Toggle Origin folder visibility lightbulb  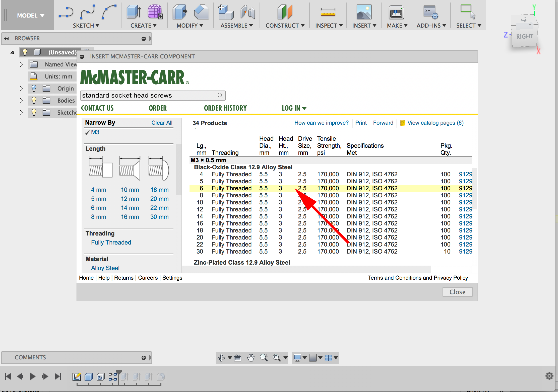click(x=34, y=88)
